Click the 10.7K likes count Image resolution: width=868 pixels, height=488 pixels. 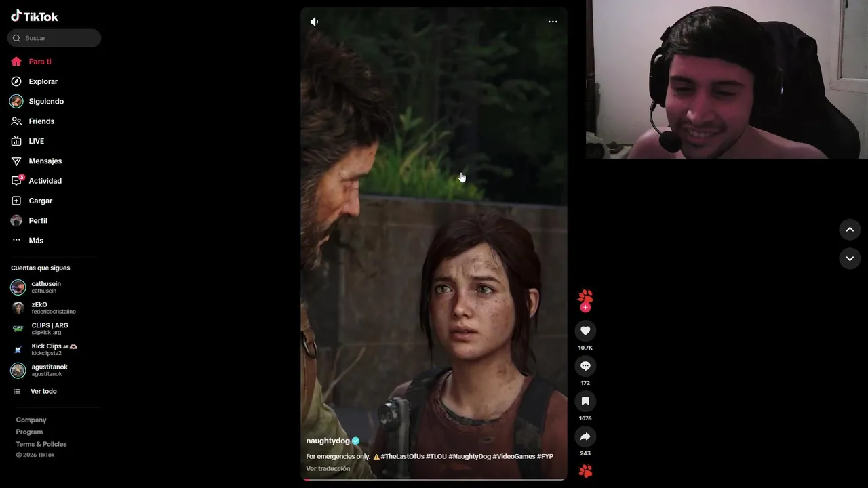coord(585,348)
